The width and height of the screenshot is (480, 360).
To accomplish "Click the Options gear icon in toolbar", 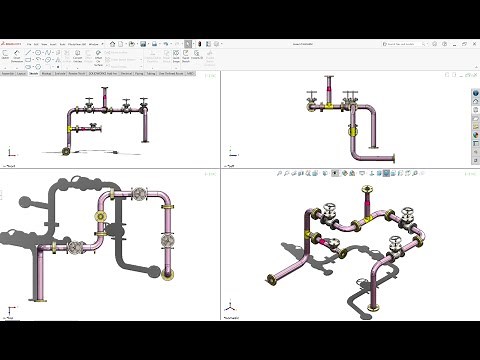I will [216, 44].
